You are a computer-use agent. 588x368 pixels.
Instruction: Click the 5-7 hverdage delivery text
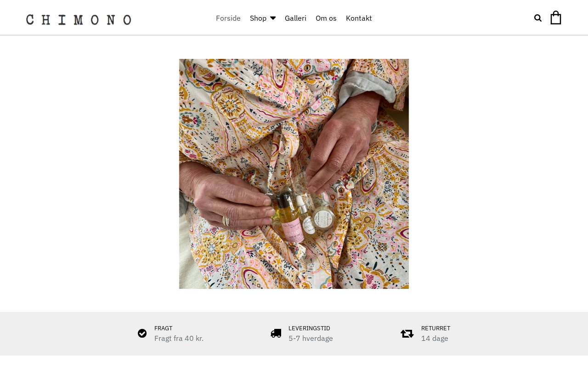click(311, 339)
